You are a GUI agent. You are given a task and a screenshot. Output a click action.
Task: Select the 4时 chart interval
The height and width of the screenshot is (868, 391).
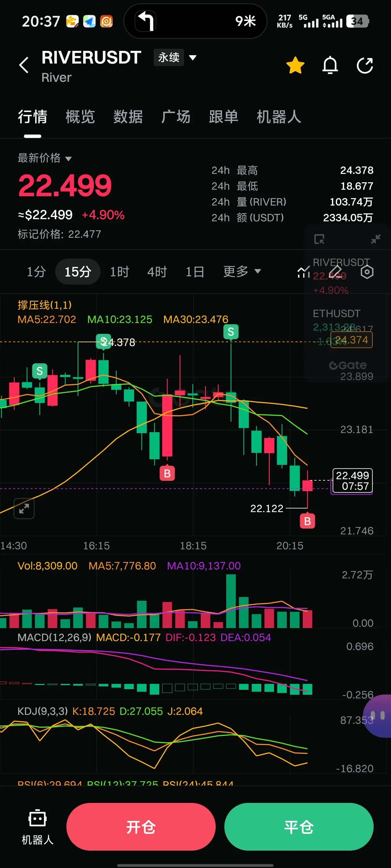pyautogui.click(x=157, y=272)
